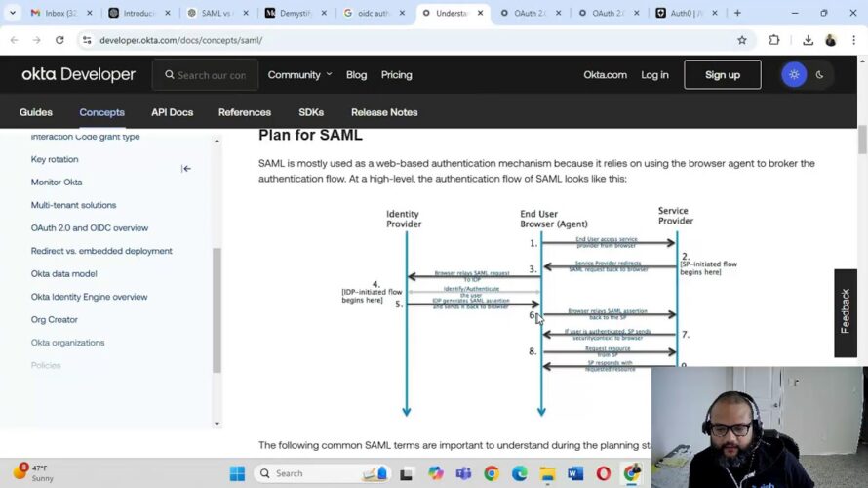Open Monitor Okta sidebar item
The height and width of the screenshot is (488, 868).
tap(57, 183)
